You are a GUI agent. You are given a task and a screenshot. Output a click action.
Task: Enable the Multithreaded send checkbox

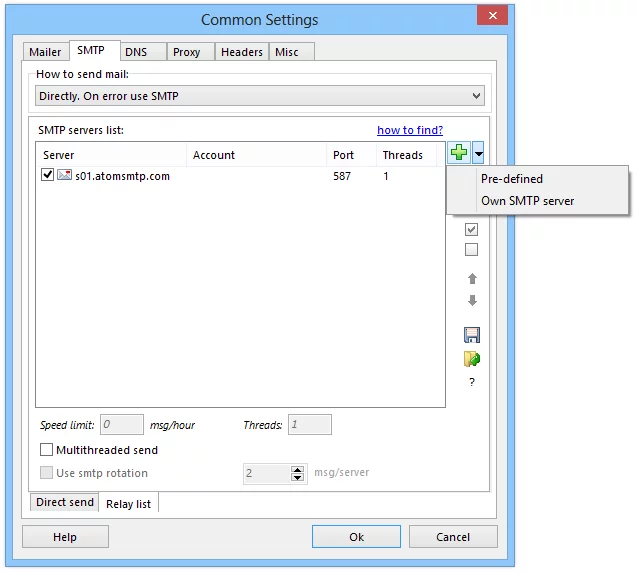pyautogui.click(x=47, y=450)
